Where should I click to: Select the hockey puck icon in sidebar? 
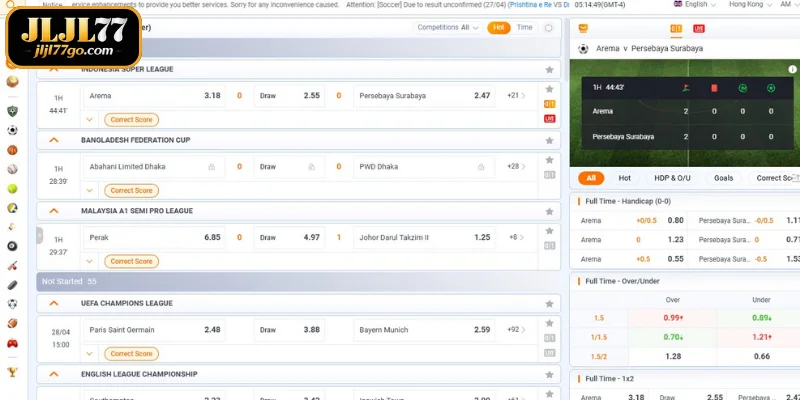point(12,285)
